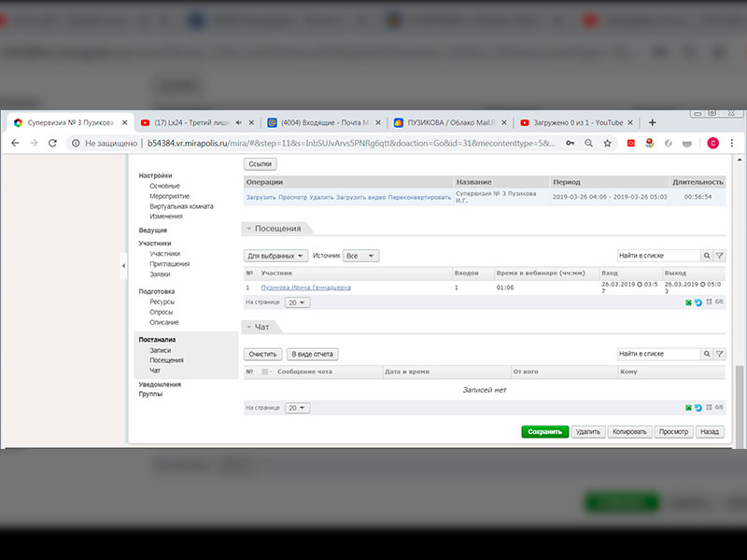This screenshot has height=560, width=747.
Task: Open 'Ресурсы' under Подготовка
Action: click(162, 301)
